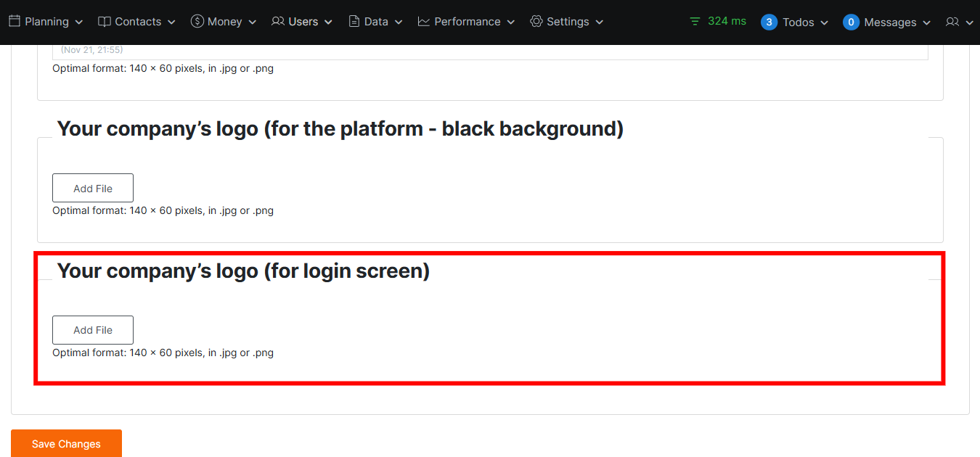This screenshot has width=980, height=457.
Task: Expand the chevron next to Todos
Action: pyautogui.click(x=824, y=23)
